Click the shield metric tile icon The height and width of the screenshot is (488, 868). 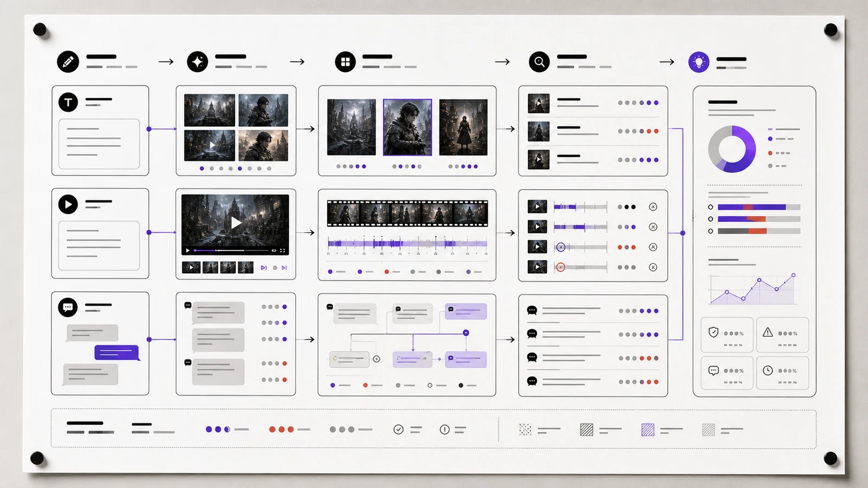point(713,332)
